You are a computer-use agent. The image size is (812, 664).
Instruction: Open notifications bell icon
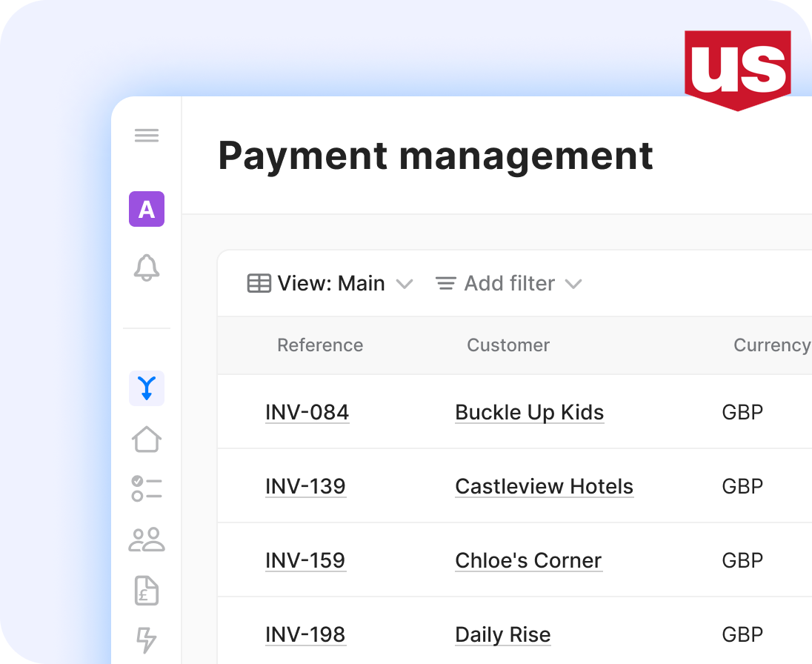click(147, 268)
